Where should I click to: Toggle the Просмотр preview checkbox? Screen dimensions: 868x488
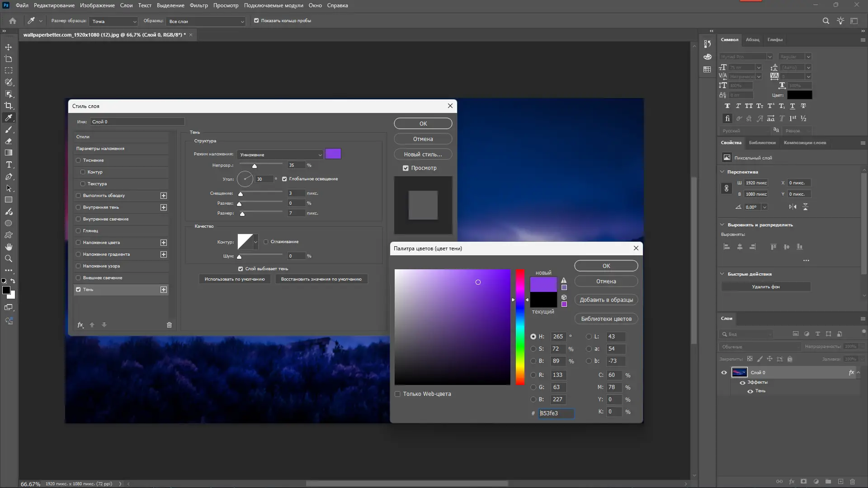pos(406,168)
